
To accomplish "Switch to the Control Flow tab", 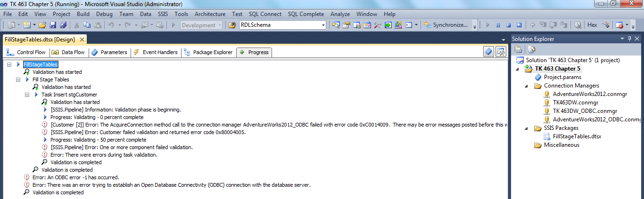I will (x=26, y=52).
